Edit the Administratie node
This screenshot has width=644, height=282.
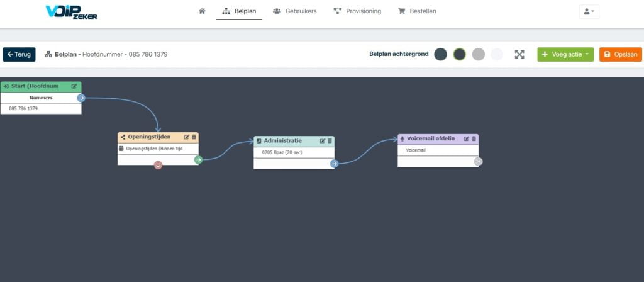[x=323, y=140]
